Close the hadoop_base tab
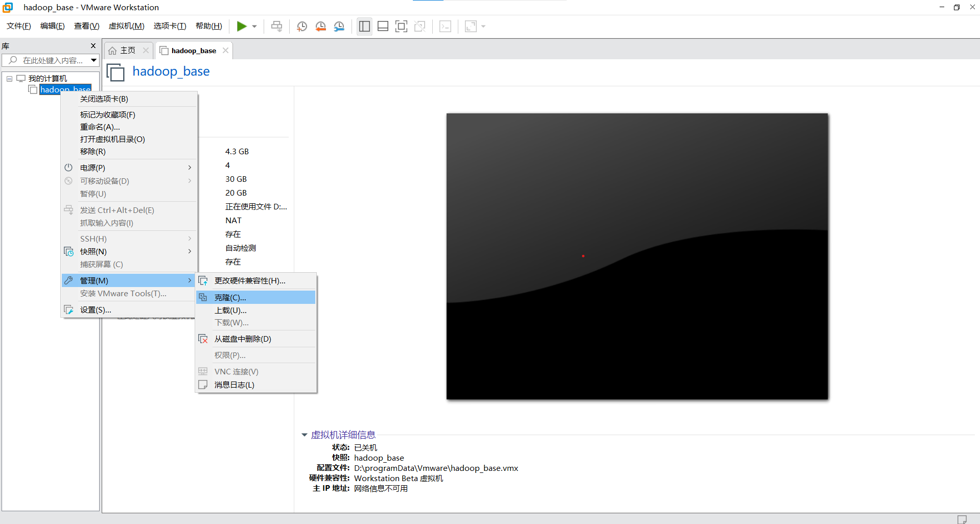The image size is (980, 524). pos(225,51)
